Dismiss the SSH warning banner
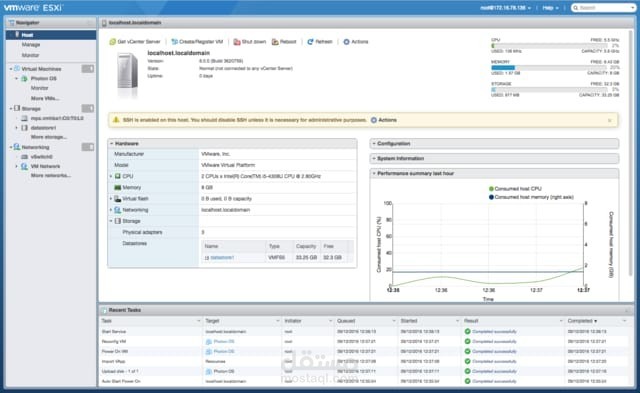 pyautogui.click(x=609, y=120)
